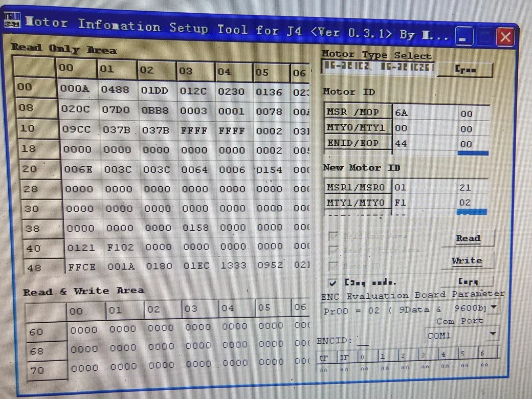Open the Pr00 = 02 baud rate dropdown
The height and width of the screenshot is (399, 532).
pos(494,307)
